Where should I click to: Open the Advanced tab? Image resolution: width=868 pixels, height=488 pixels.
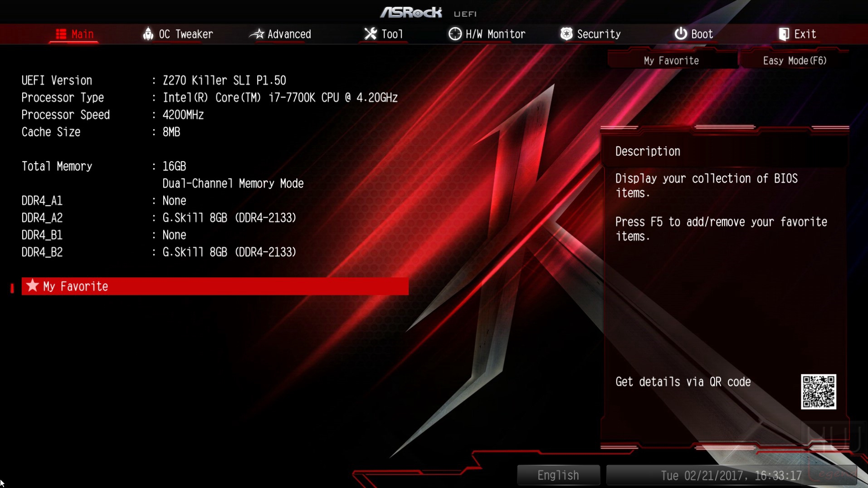coord(280,34)
